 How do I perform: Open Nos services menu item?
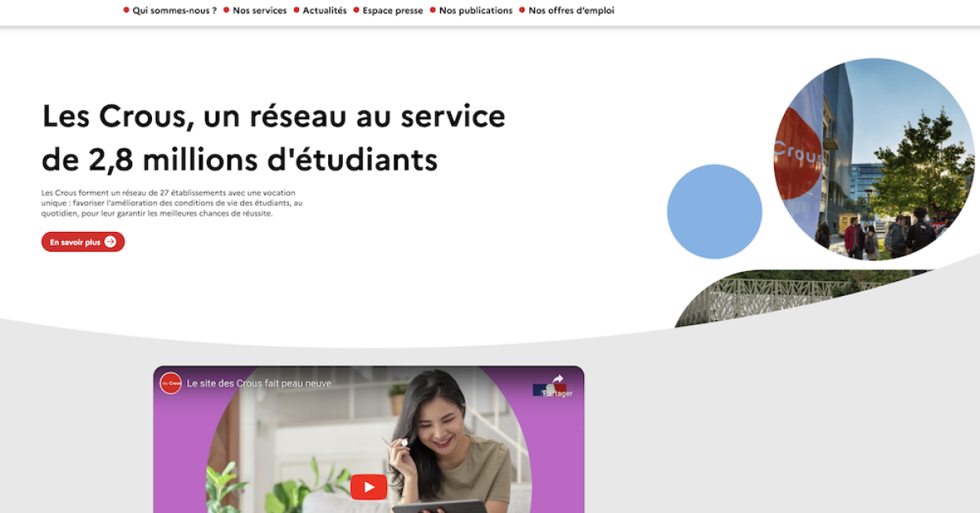click(260, 11)
